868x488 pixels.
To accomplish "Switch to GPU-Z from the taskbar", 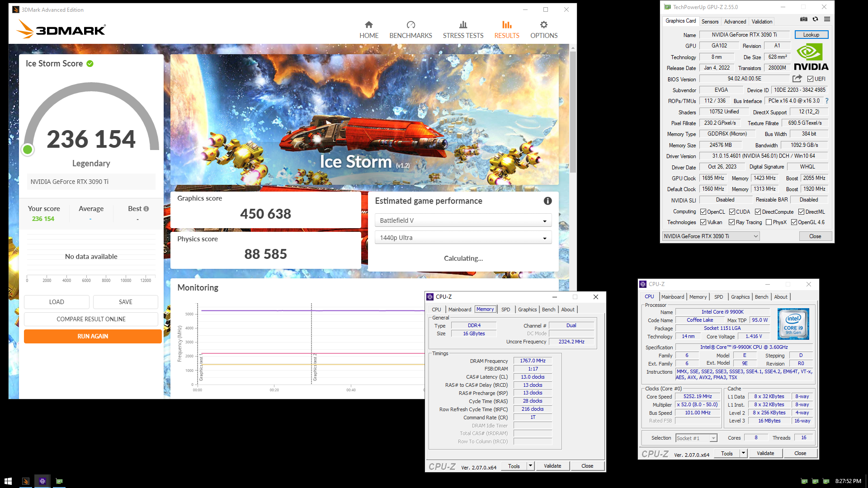I will 59,481.
